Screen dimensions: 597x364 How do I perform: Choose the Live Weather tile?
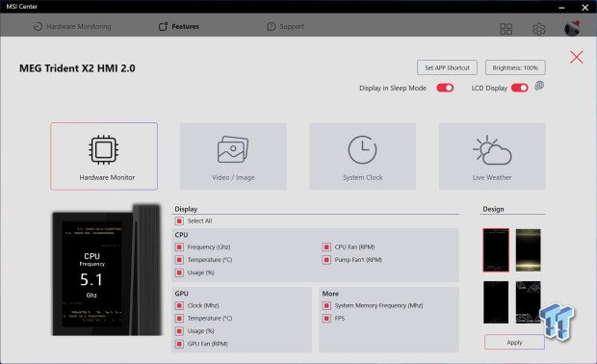click(492, 156)
